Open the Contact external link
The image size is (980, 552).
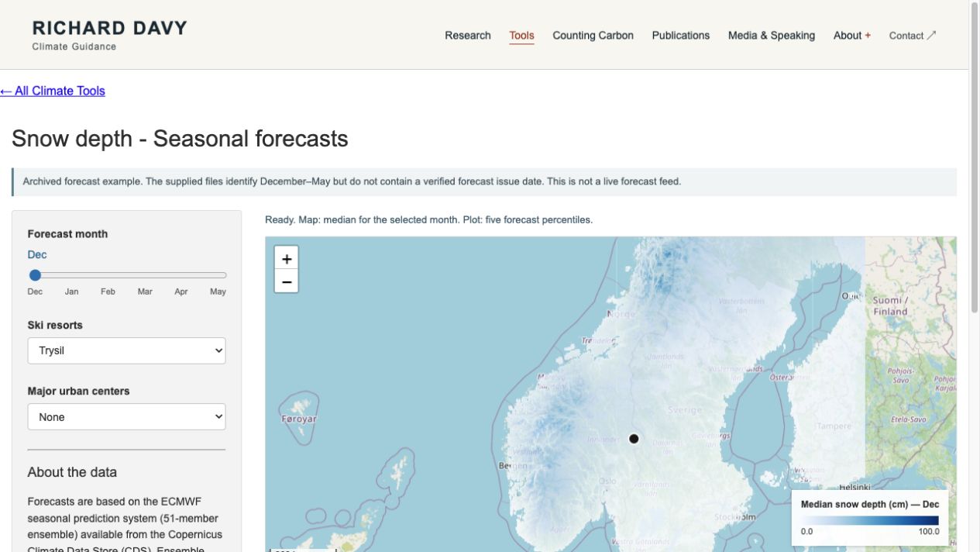913,36
